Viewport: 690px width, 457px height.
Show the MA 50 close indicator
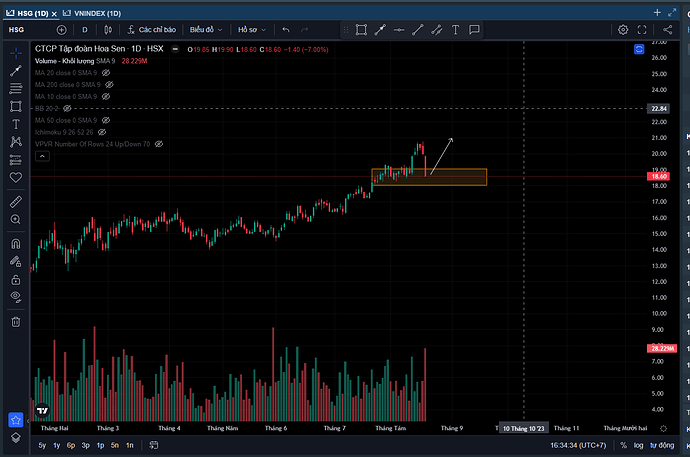point(106,120)
